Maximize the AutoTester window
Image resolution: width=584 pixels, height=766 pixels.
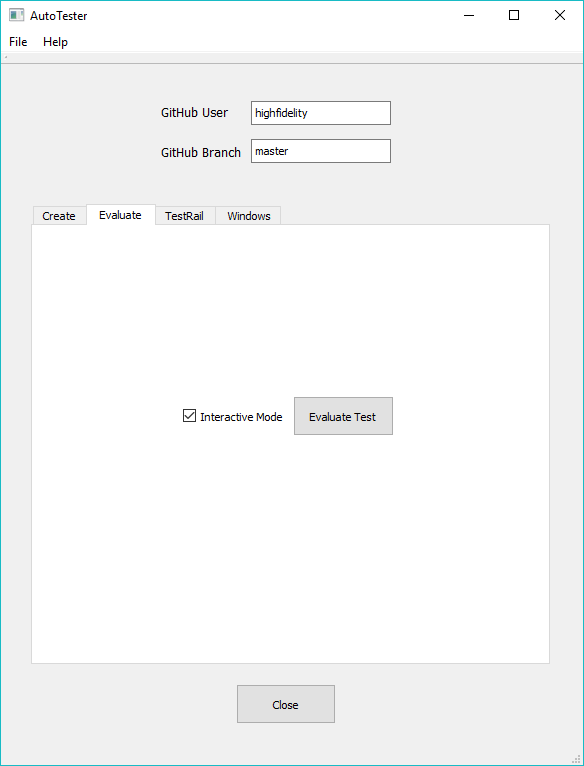(x=514, y=15)
